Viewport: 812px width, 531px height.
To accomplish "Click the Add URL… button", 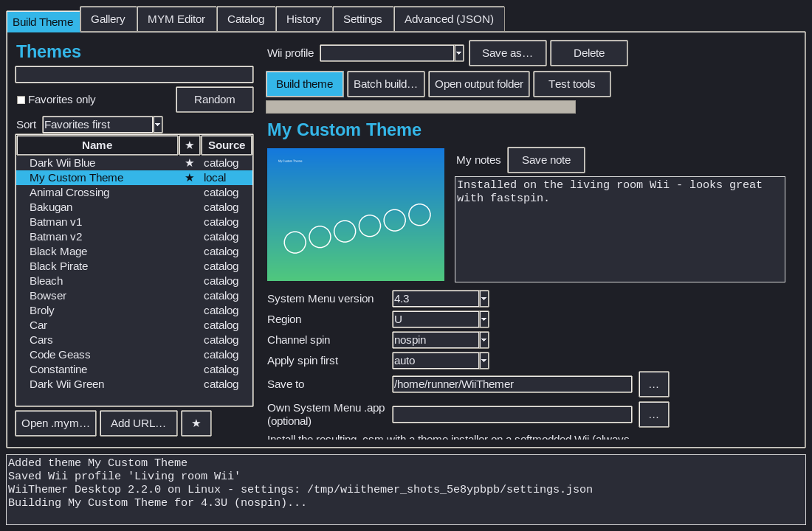I will click(138, 423).
